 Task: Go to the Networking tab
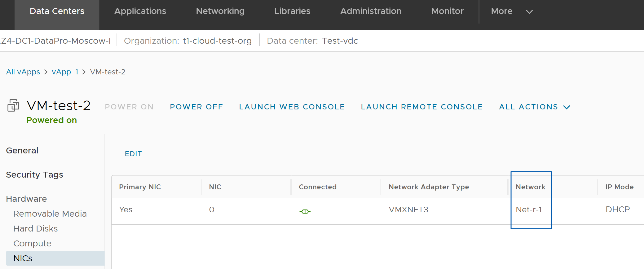click(220, 11)
